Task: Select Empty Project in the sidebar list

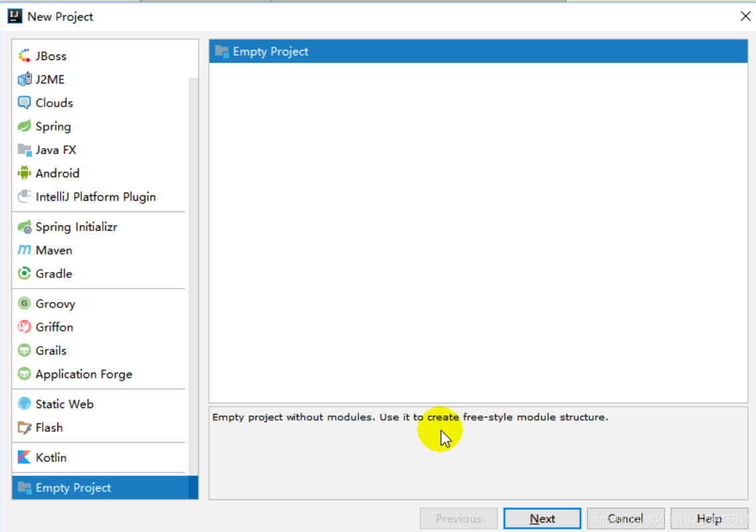Action: pos(105,488)
